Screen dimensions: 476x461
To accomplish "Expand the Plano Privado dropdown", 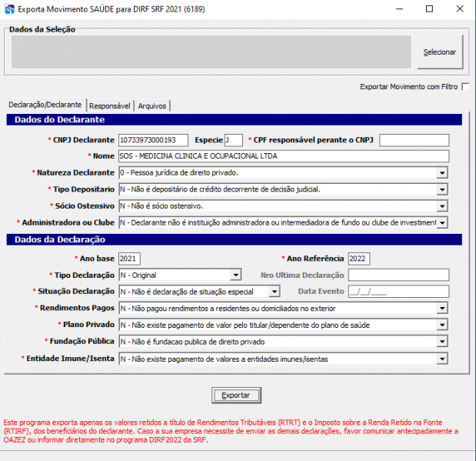I will [442, 325].
